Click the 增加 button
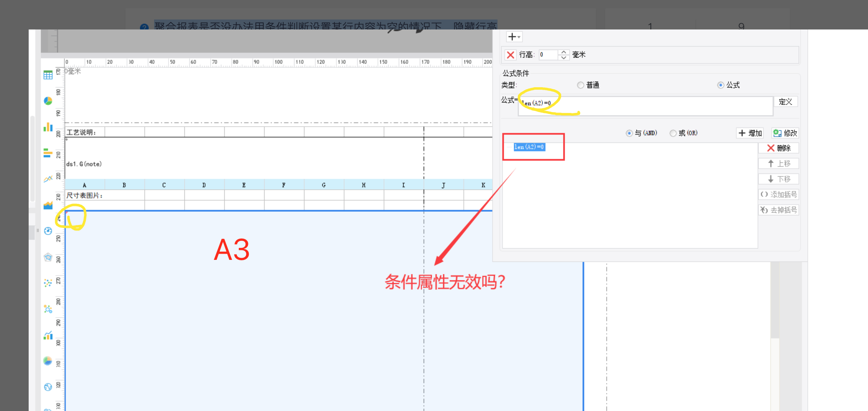 (750, 133)
